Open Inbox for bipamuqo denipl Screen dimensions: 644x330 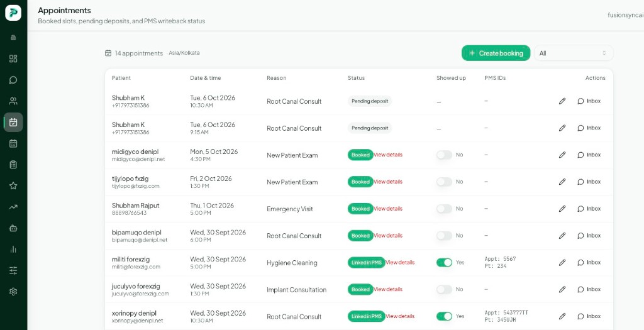(589, 236)
